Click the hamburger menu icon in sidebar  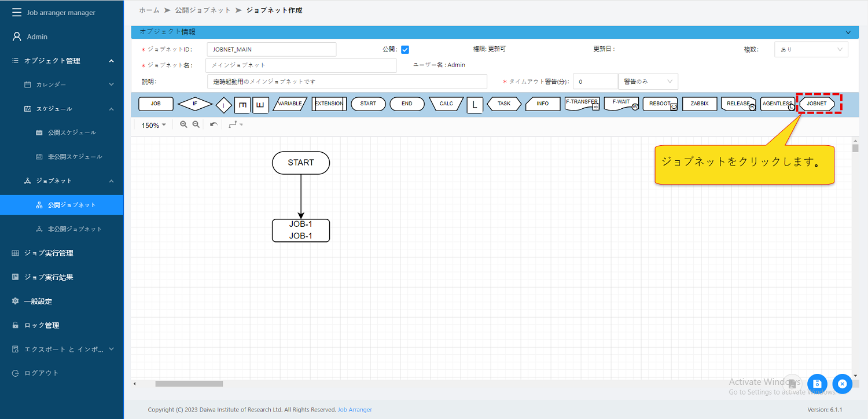[x=16, y=12]
